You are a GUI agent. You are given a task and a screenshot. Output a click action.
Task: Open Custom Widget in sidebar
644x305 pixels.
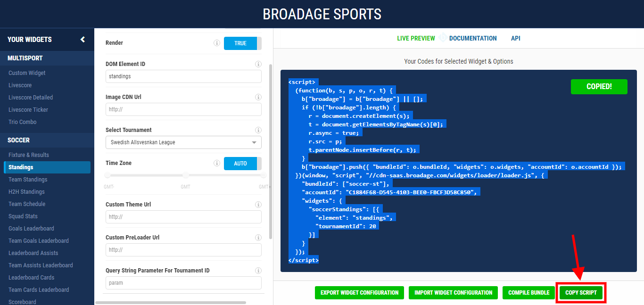pyautogui.click(x=27, y=73)
